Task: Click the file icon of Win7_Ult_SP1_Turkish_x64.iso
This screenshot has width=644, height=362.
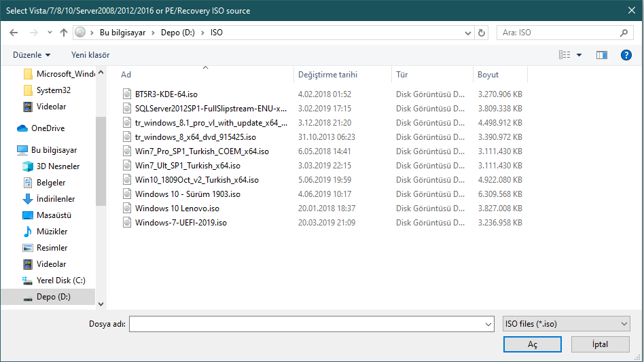Action: coord(127,166)
